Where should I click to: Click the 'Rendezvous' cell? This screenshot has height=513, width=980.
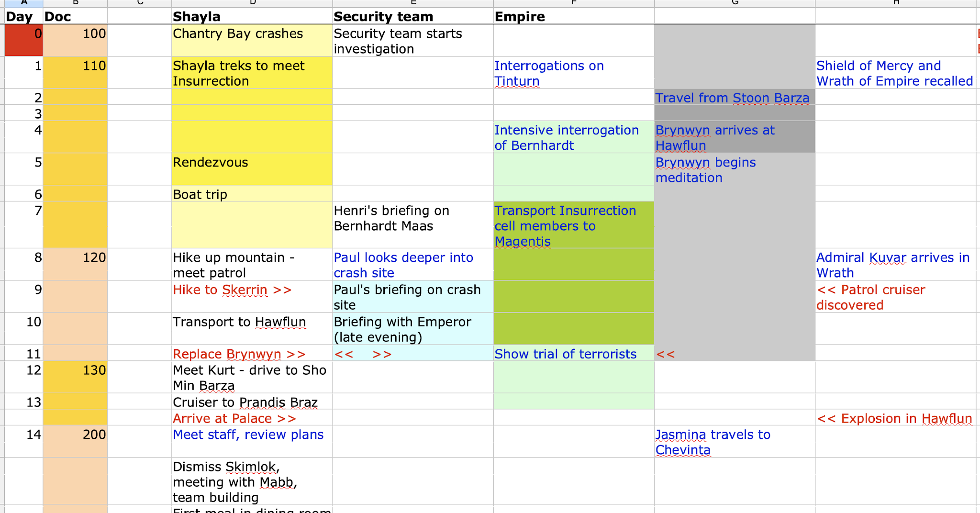click(x=252, y=169)
